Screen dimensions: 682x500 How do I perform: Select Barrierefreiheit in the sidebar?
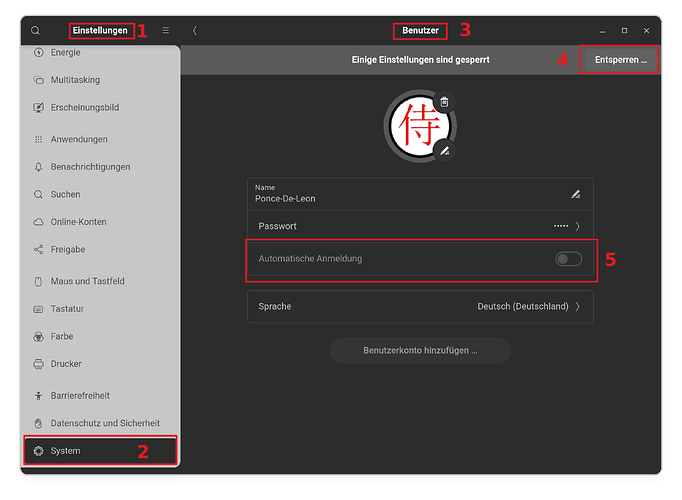80,395
